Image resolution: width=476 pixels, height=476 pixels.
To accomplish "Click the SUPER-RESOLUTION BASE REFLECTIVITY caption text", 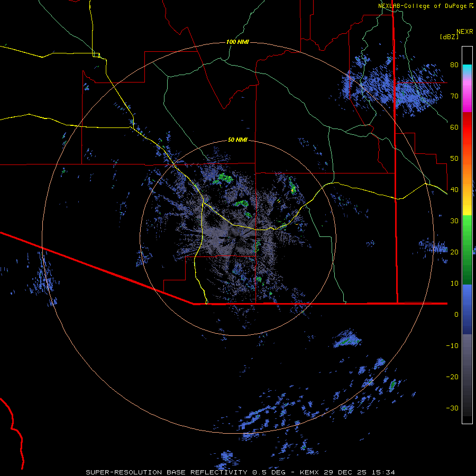I will (166, 472).
